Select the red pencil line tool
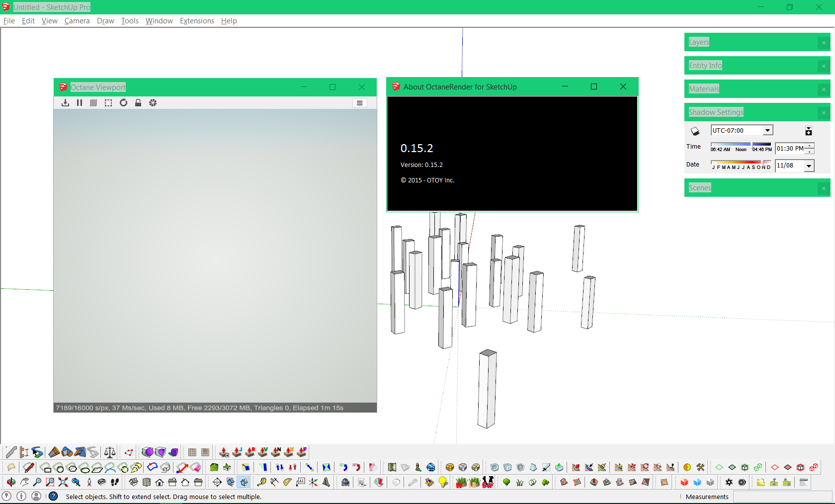The image size is (835, 504). tap(29, 467)
